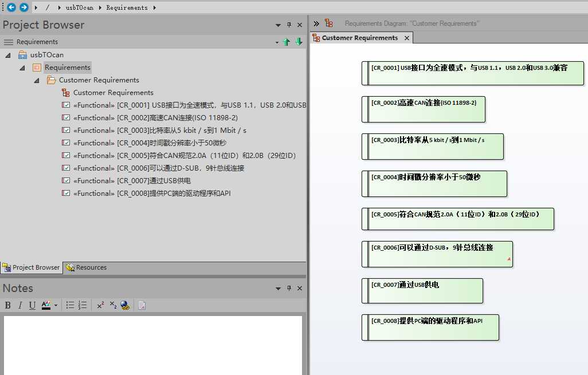The width and height of the screenshot is (588, 375).
Task: Select Customer Requirements folder in tree
Action: click(x=99, y=80)
